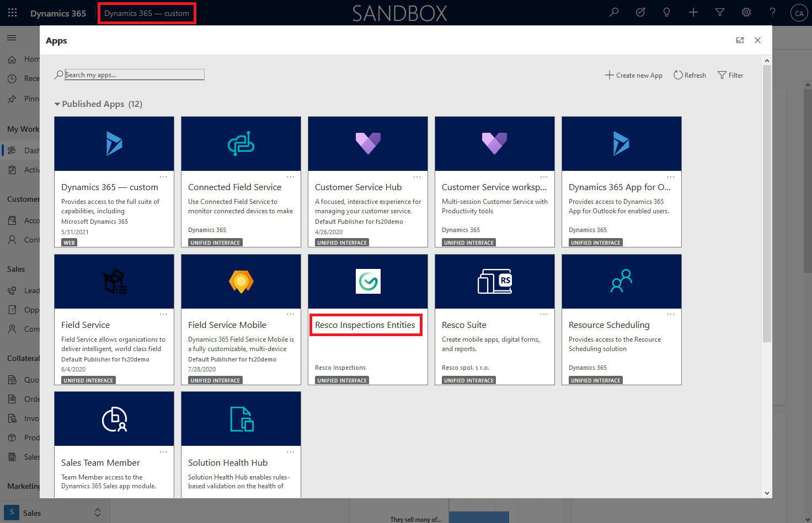Expand the Sales area switcher
Viewport: 812px width, 523px height.
(98, 513)
